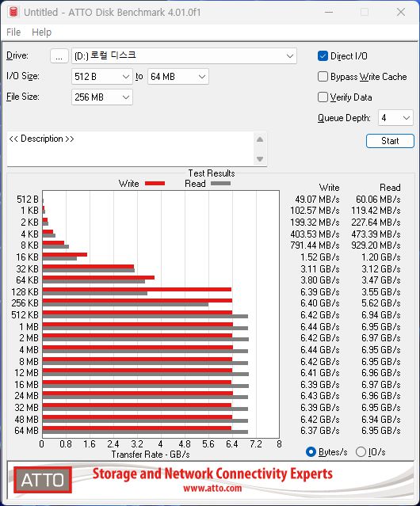Open the 64 MB maximum I/O size dropdown

click(x=178, y=77)
